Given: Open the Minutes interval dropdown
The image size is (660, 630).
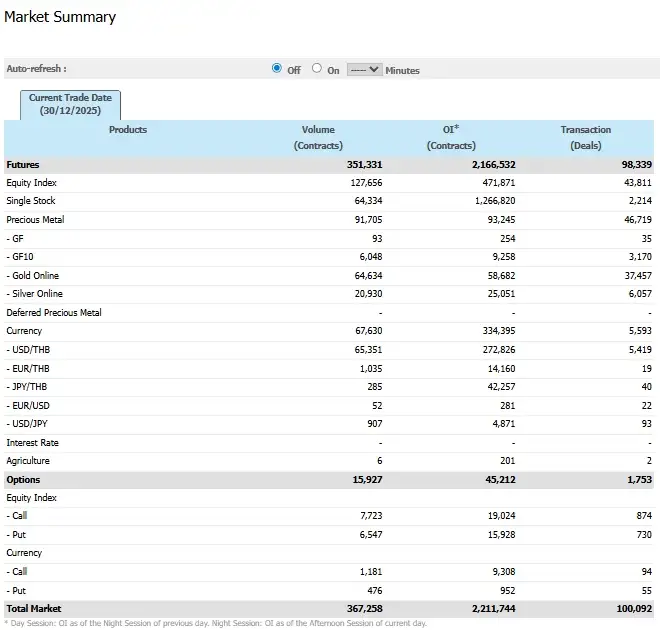Looking at the screenshot, I should [364, 70].
